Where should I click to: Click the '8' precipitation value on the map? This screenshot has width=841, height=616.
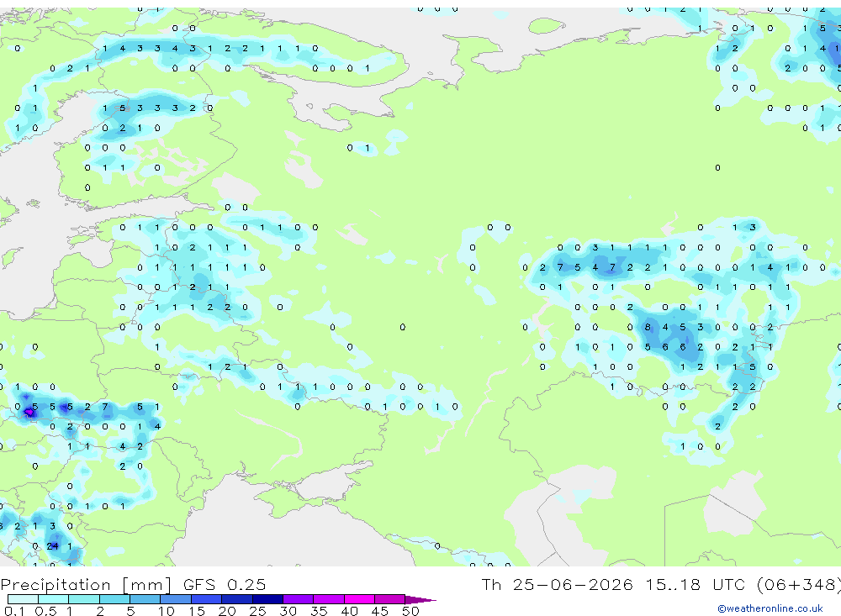click(648, 327)
